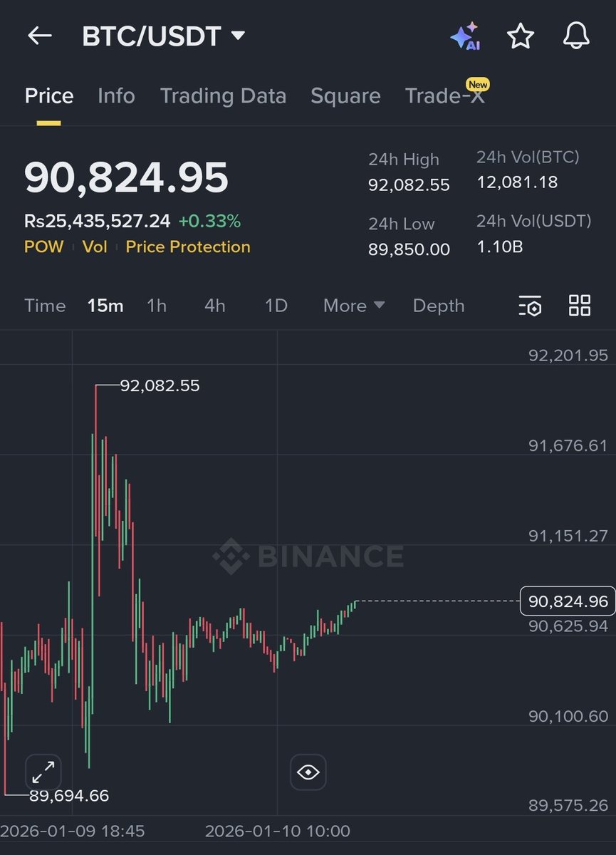
Task: Expand chart to fullscreen with diagonal arrows
Action: click(x=43, y=772)
